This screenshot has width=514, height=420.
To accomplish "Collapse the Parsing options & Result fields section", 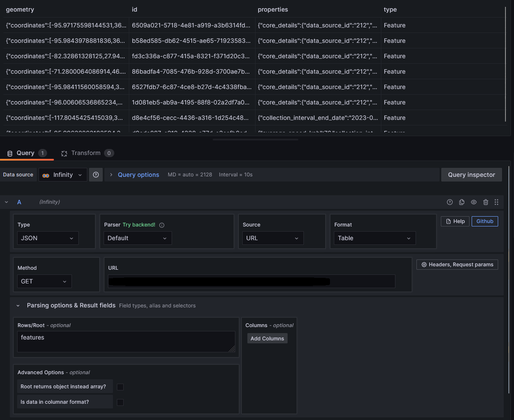I will click(18, 305).
